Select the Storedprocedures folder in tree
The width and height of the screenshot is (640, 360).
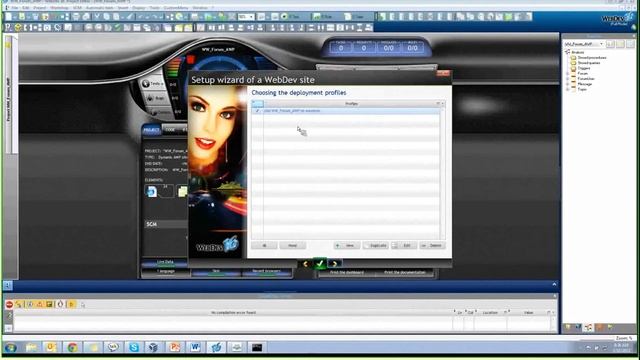[591, 58]
